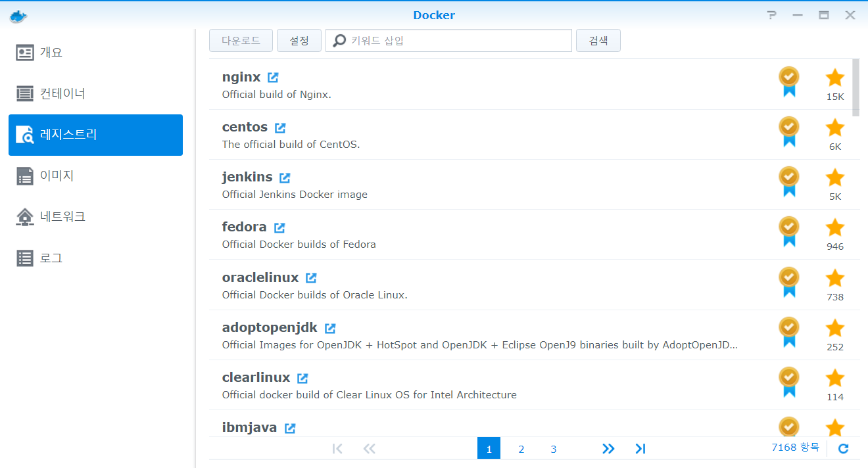Click the fedora official badge icon
This screenshot has width=868, height=468.
pyautogui.click(x=788, y=231)
